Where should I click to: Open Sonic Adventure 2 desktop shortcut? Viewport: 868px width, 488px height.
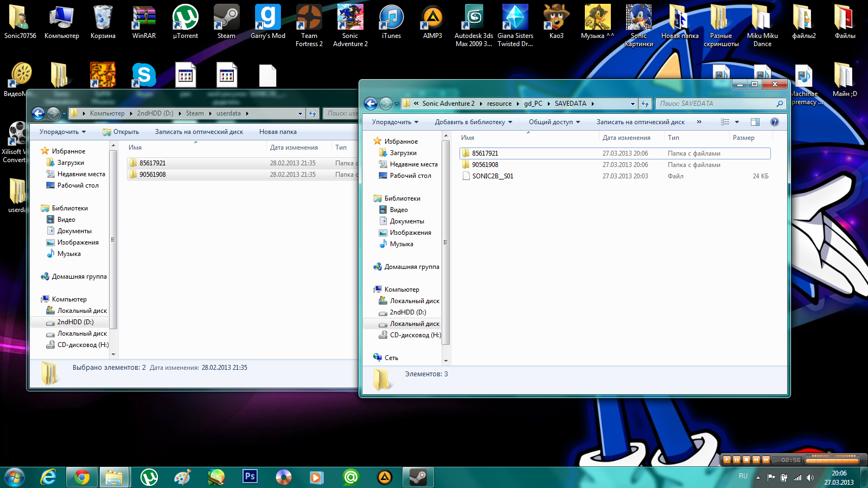tap(350, 25)
